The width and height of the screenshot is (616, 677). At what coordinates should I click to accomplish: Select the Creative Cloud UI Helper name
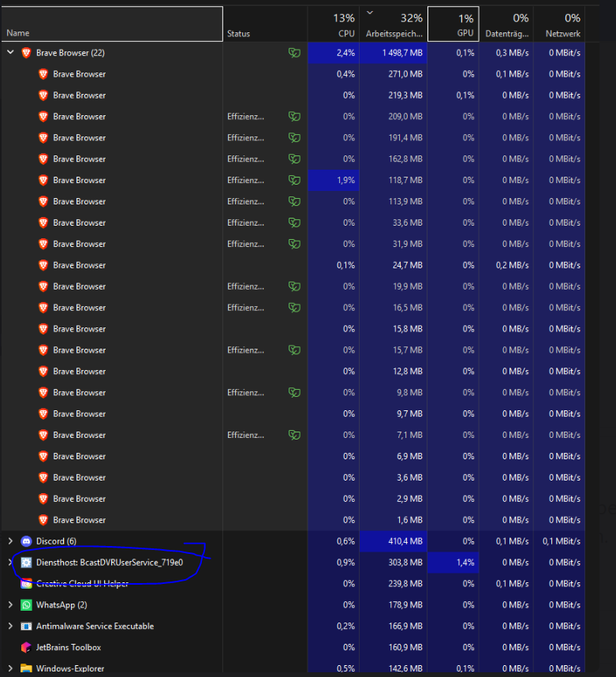tap(83, 584)
